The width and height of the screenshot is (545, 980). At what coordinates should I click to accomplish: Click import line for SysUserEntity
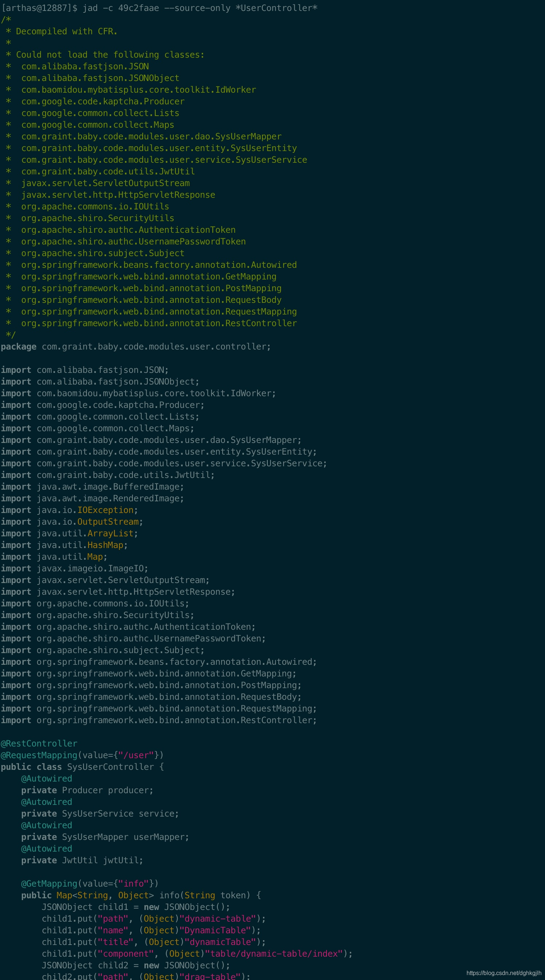(x=159, y=452)
